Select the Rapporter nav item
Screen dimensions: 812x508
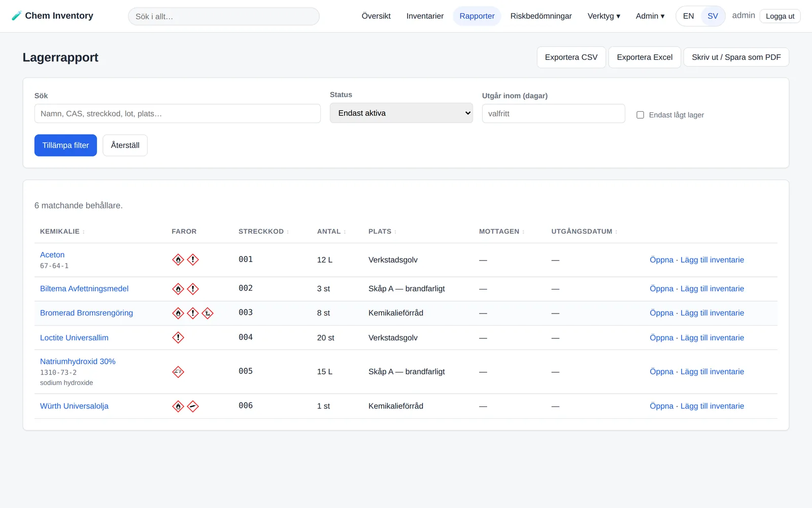[x=477, y=16]
